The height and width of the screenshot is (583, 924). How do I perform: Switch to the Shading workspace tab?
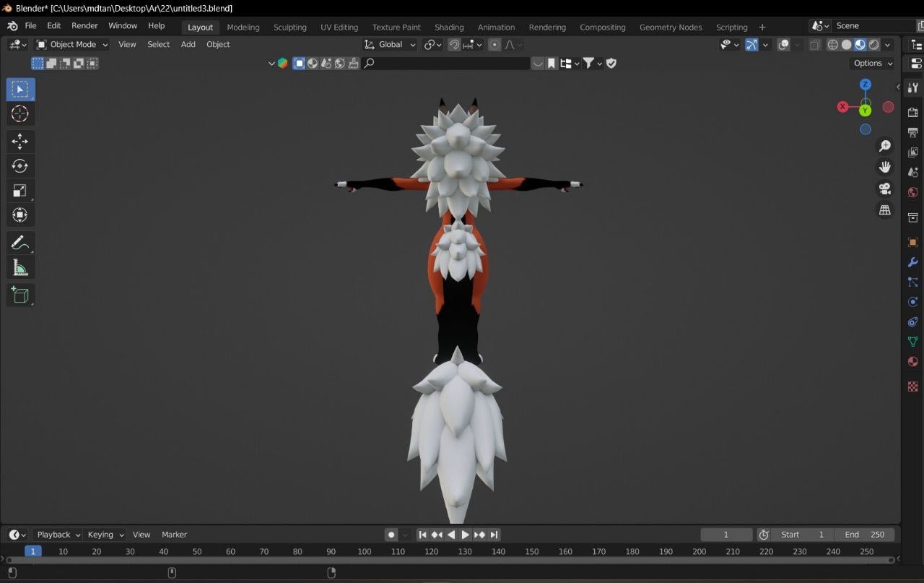tap(449, 27)
